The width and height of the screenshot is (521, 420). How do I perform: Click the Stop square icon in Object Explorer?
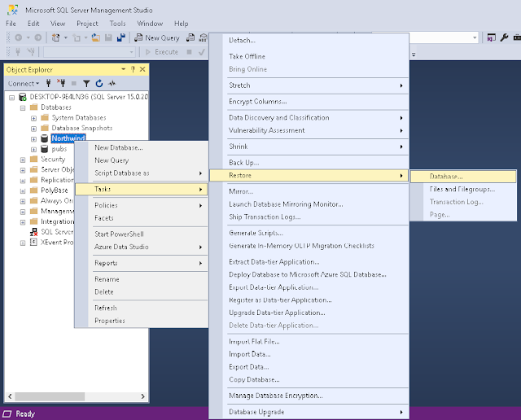point(74,83)
